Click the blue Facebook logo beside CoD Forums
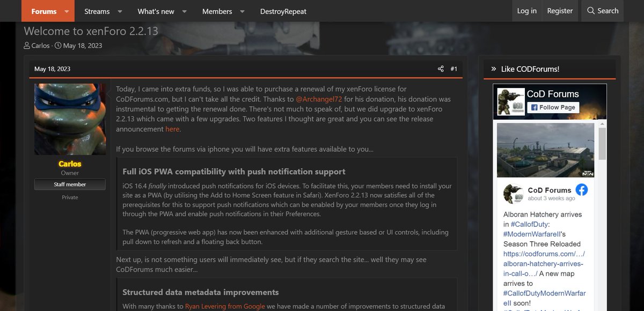 coord(582,189)
